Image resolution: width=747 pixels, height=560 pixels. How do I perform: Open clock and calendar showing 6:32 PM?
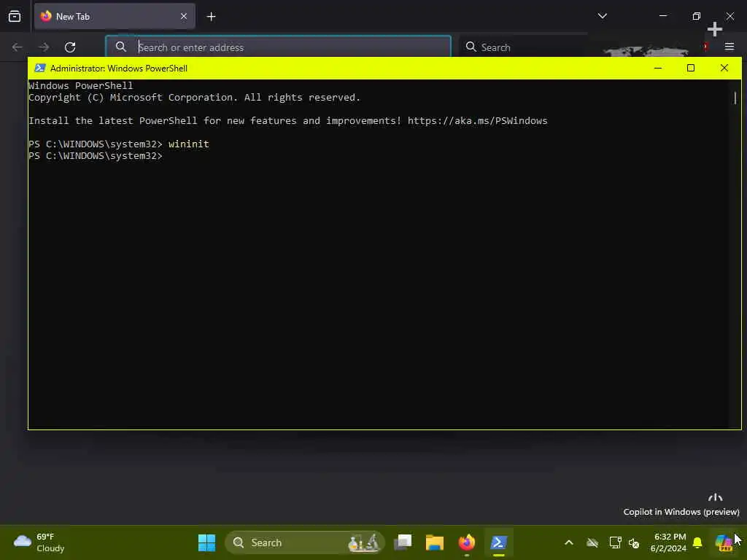tap(669, 542)
